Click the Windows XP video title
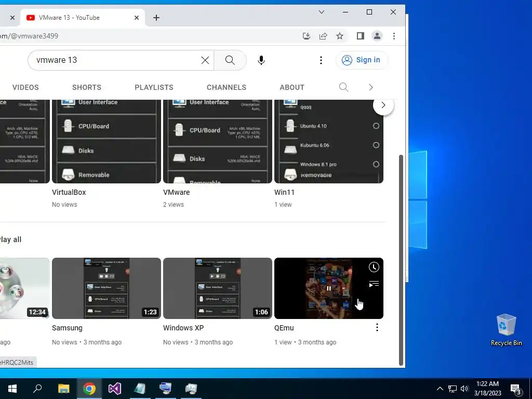The image size is (532, 399). (183, 328)
